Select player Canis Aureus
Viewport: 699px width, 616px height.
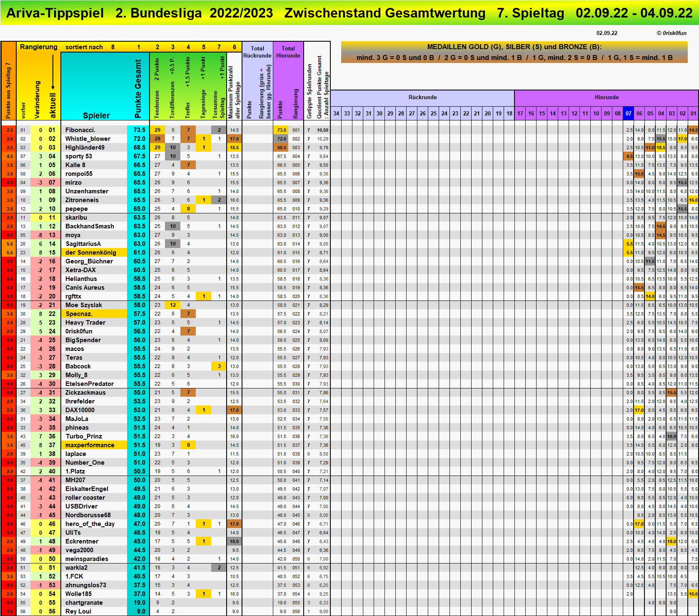[85, 288]
